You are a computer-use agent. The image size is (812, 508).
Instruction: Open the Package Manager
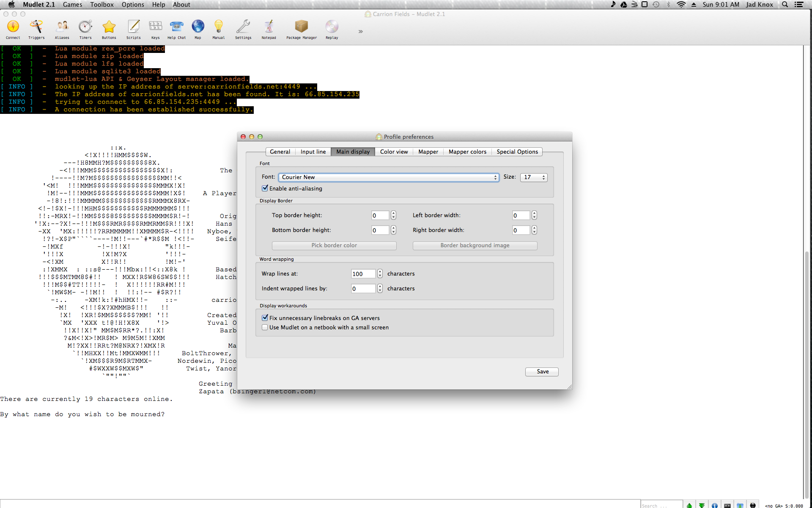302,30
